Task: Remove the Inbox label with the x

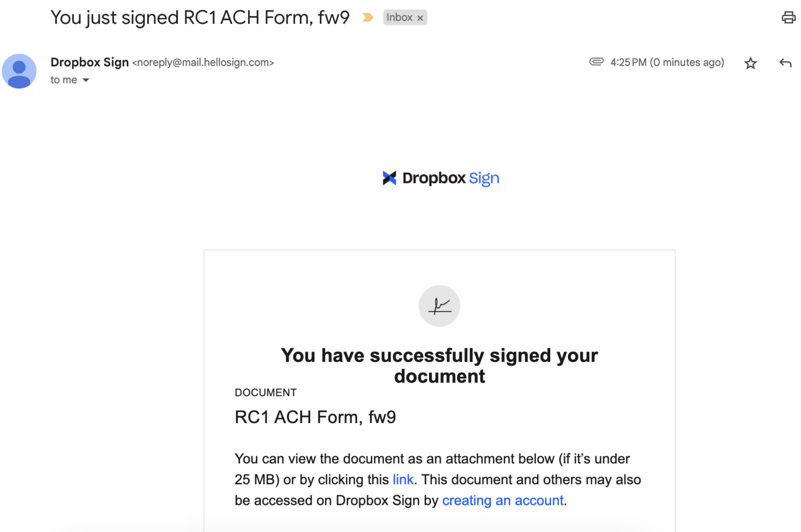Action: pos(420,18)
